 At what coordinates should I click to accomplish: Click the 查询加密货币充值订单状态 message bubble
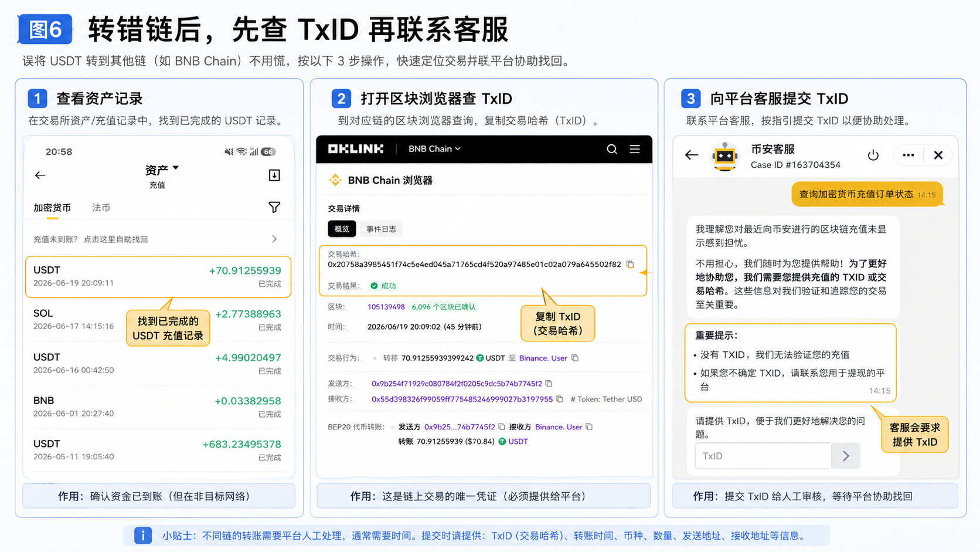point(867,194)
